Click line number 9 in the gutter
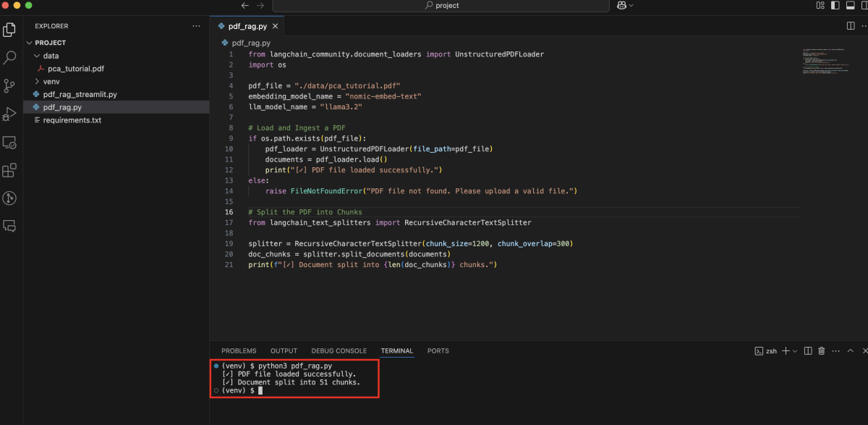 pos(231,138)
